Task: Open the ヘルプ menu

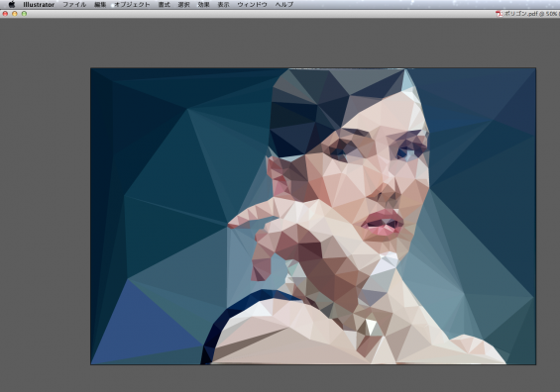Action: click(284, 5)
